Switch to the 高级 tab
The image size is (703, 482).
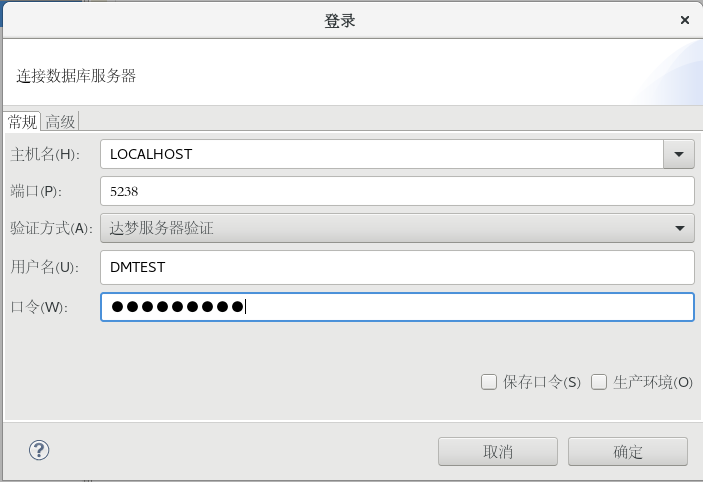pyautogui.click(x=60, y=122)
